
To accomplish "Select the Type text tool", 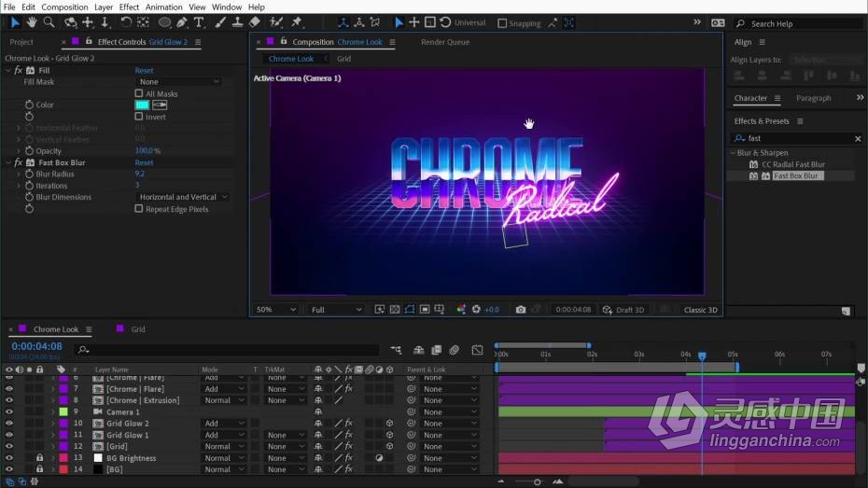I will click(199, 22).
